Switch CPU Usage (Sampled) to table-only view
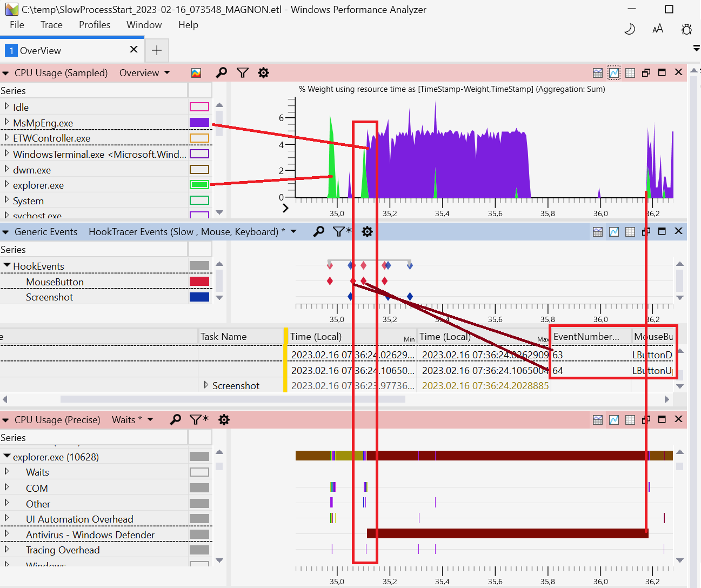 (630, 73)
